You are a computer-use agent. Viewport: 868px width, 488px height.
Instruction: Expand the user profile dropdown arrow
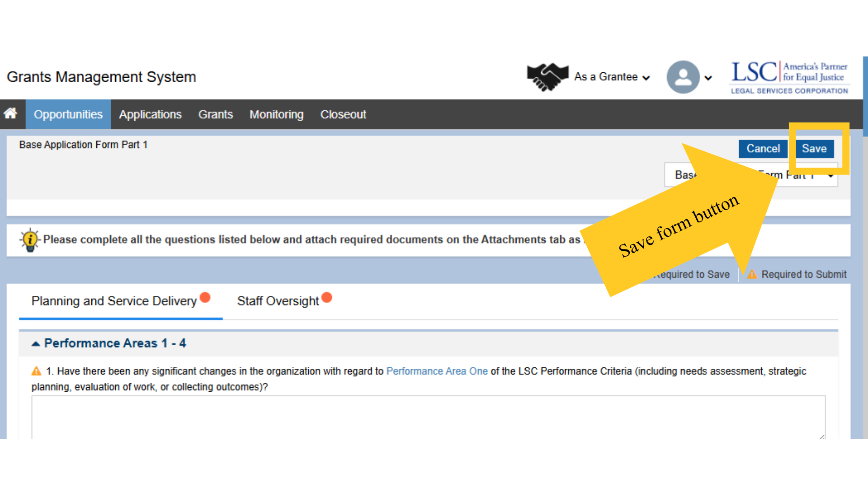708,78
